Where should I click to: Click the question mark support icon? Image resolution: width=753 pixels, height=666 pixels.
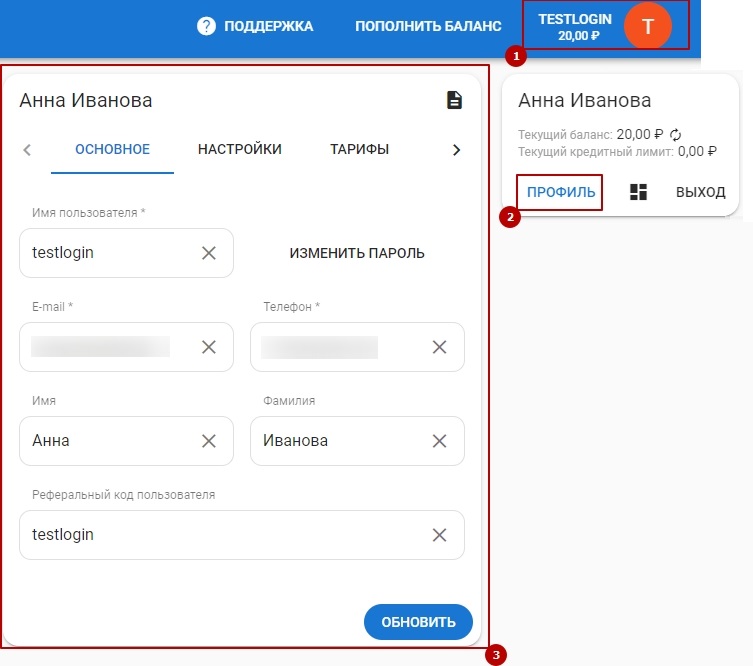point(207,26)
